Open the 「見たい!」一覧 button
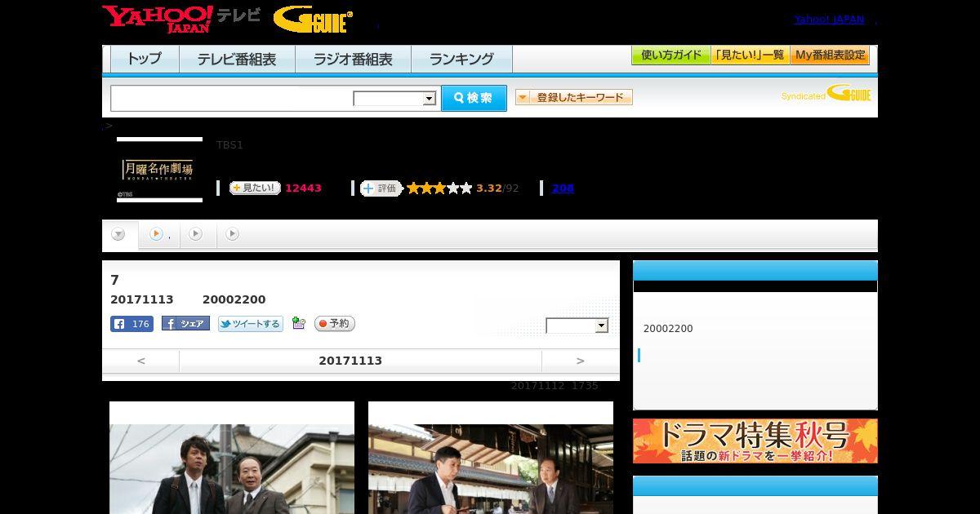The image size is (980, 514). point(751,55)
